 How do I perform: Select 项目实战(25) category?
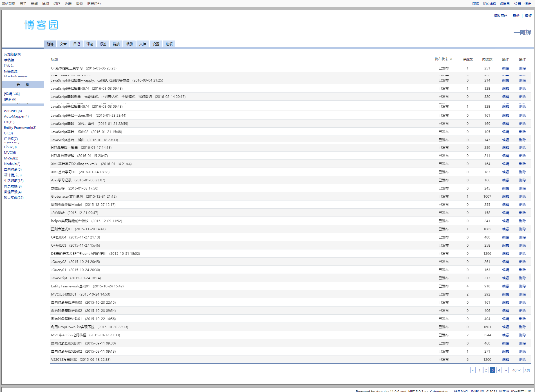point(14,197)
